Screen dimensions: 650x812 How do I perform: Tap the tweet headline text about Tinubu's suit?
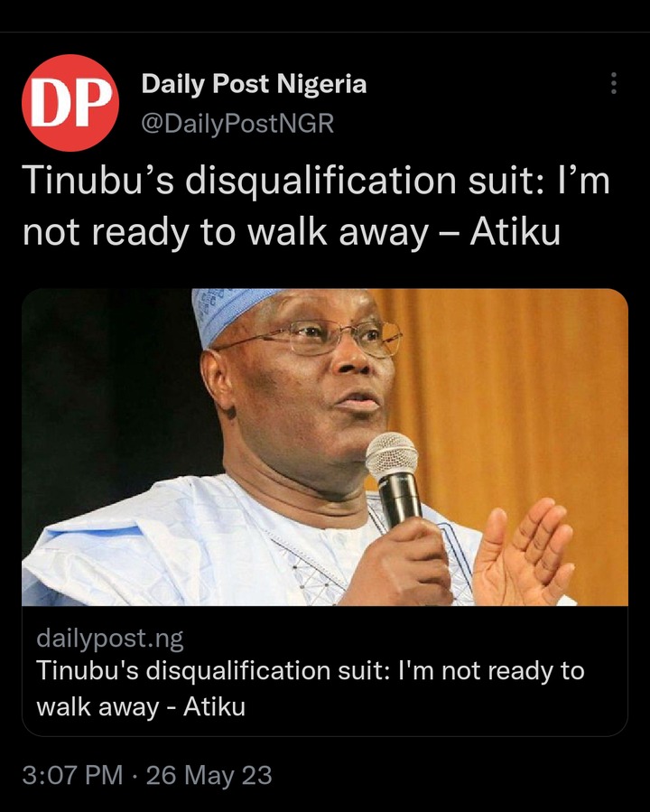(316, 206)
